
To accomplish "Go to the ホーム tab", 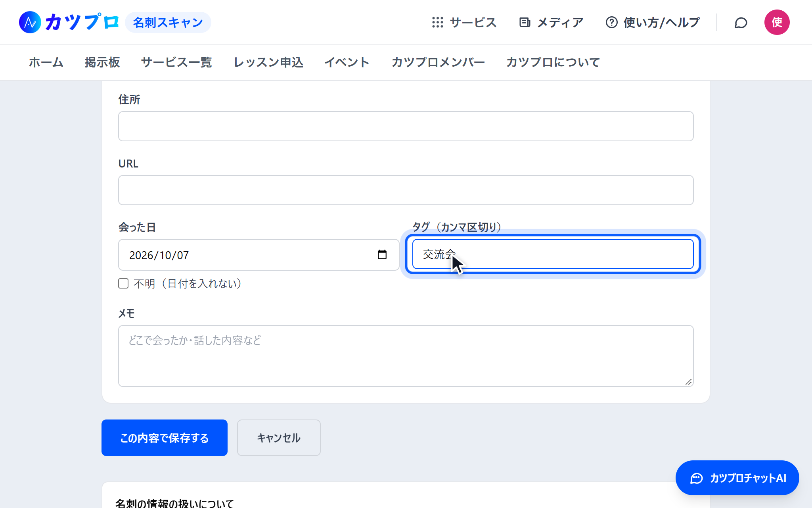I will pyautogui.click(x=46, y=62).
